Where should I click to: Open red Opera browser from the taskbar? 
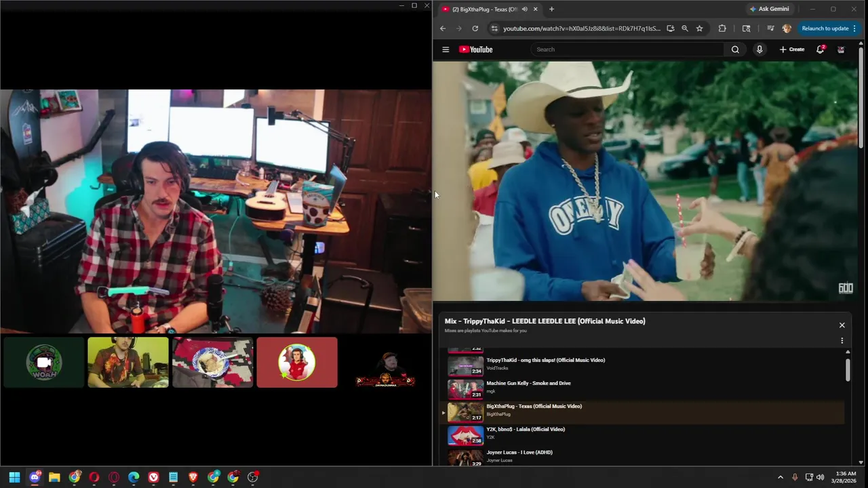coord(94,477)
